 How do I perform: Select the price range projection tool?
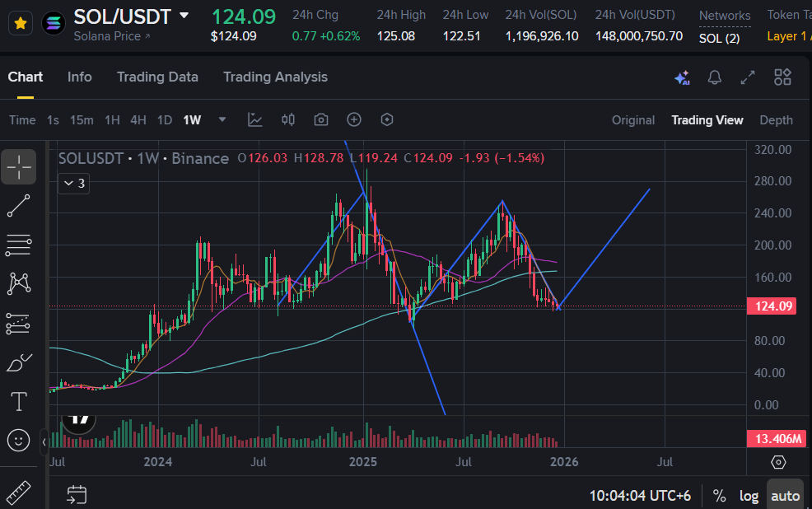19,324
